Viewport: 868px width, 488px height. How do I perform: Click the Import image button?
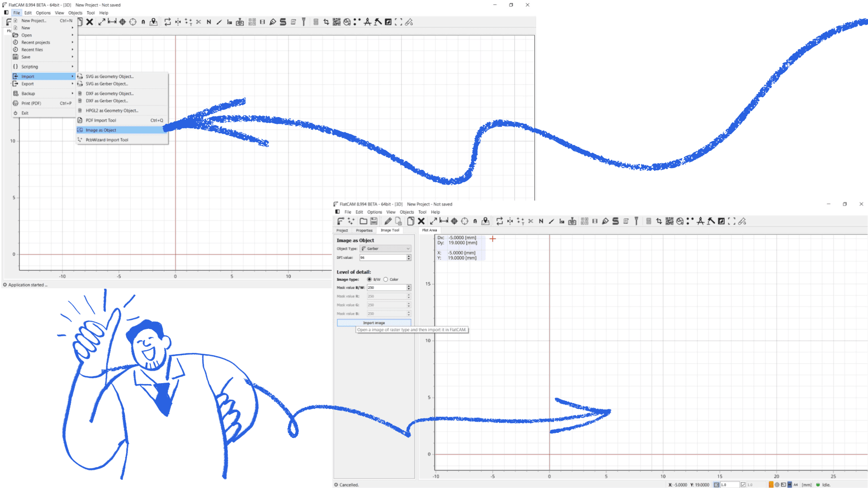[374, 323]
